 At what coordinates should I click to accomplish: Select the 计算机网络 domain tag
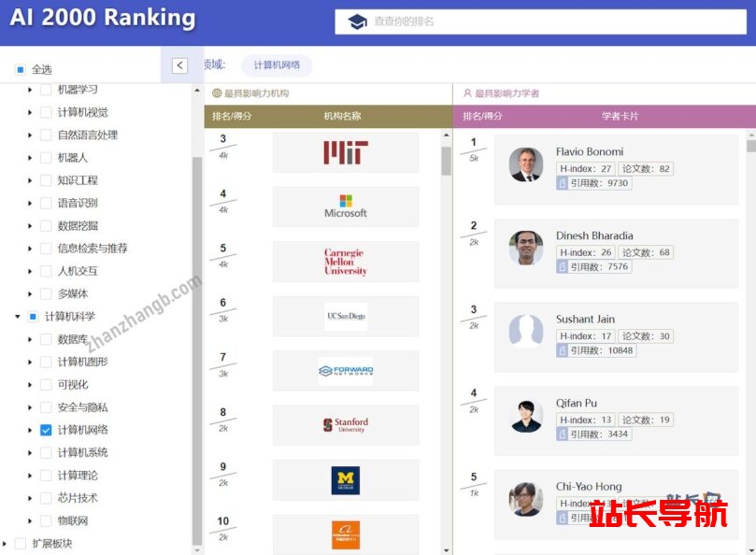(x=277, y=65)
